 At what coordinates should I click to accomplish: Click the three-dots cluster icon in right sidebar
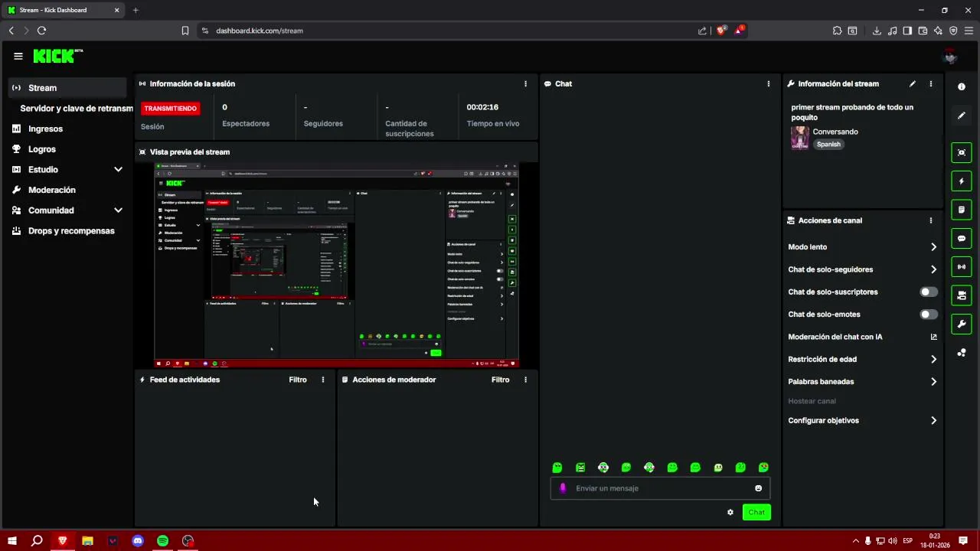click(962, 353)
